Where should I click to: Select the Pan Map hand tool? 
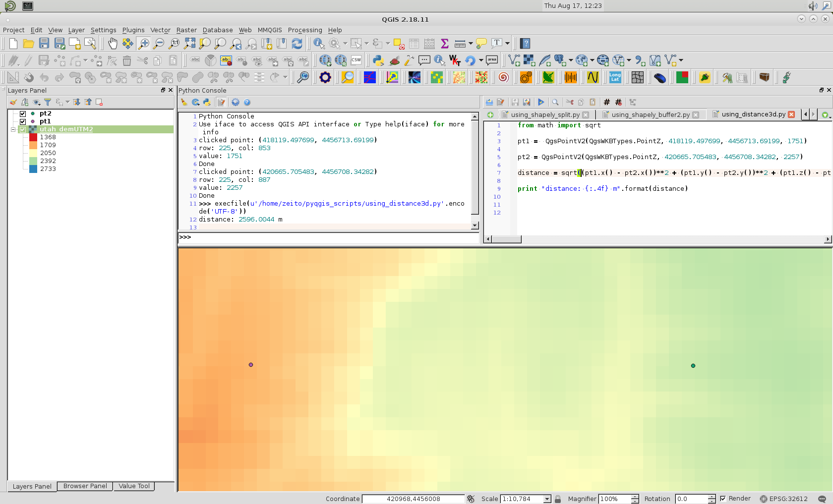pyautogui.click(x=113, y=44)
